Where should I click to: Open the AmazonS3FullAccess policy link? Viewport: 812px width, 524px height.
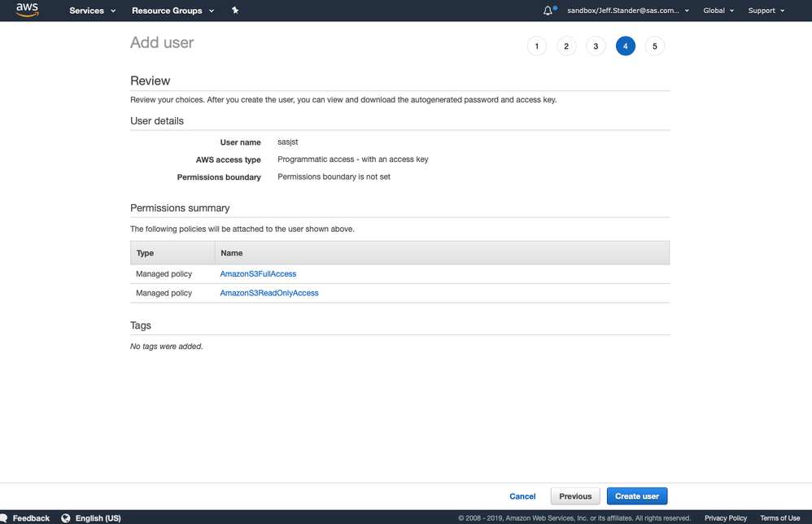coord(258,274)
